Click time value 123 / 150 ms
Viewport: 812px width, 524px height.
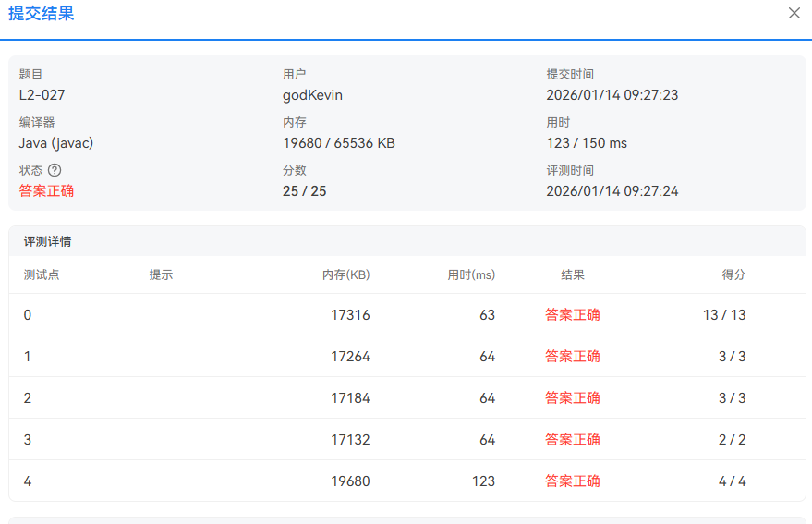pos(587,143)
